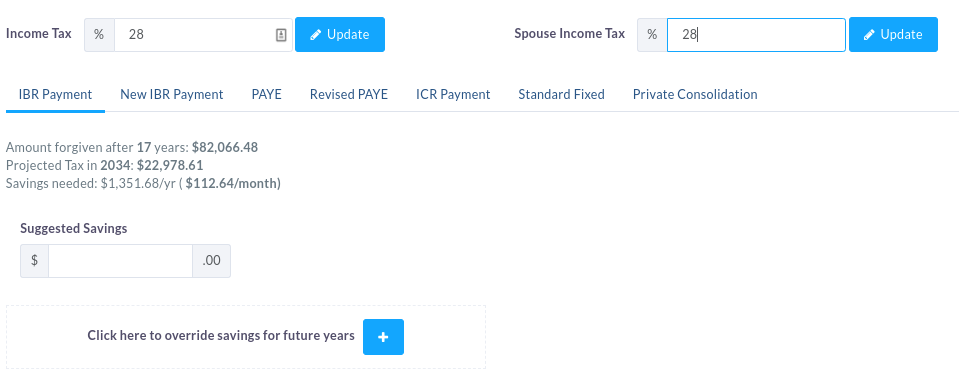This screenshot has width=959, height=374.
Task: Open the PAYE tab
Action: click(267, 95)
